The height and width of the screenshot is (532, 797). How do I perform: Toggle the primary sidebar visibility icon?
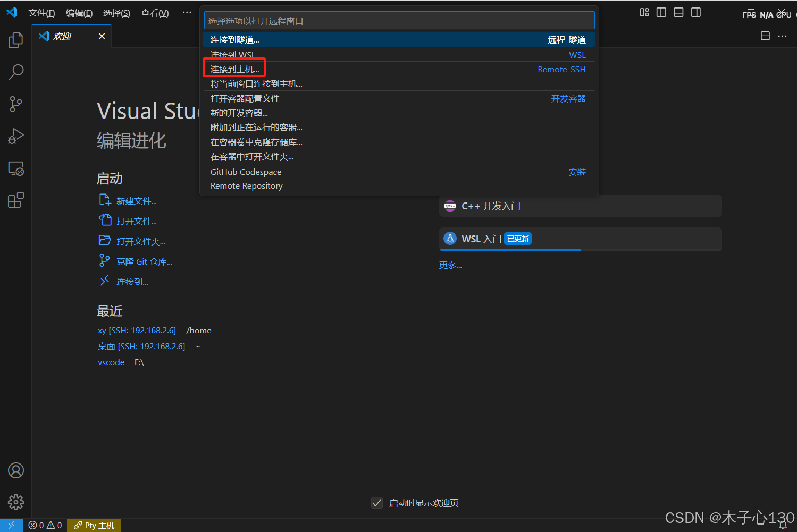pos(661,12)
